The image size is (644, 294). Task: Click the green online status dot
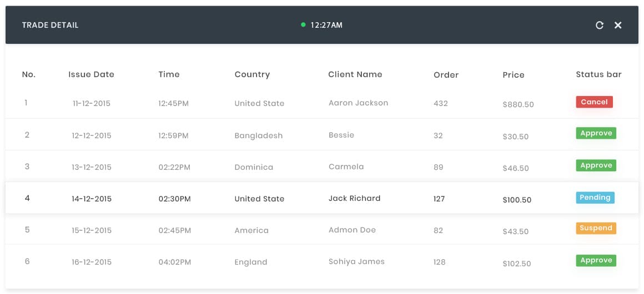[x=303, y=24]
